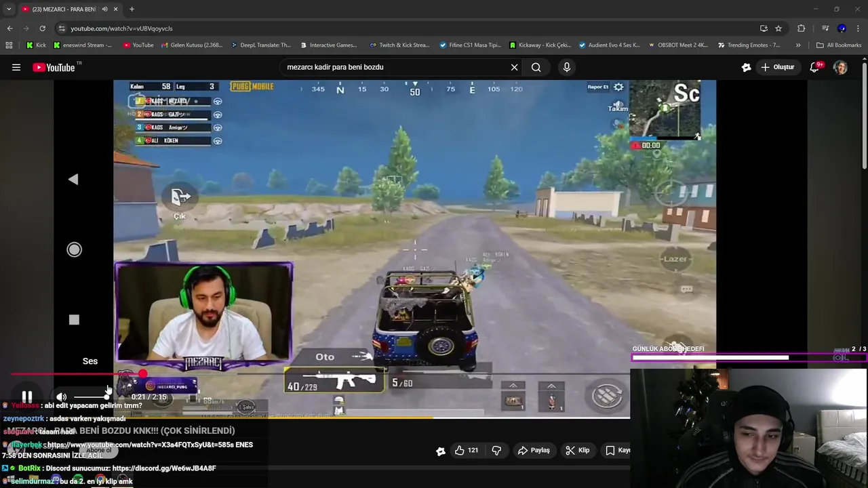Adjust the player volume slider
Screen dimensions: 868x488
92,396
